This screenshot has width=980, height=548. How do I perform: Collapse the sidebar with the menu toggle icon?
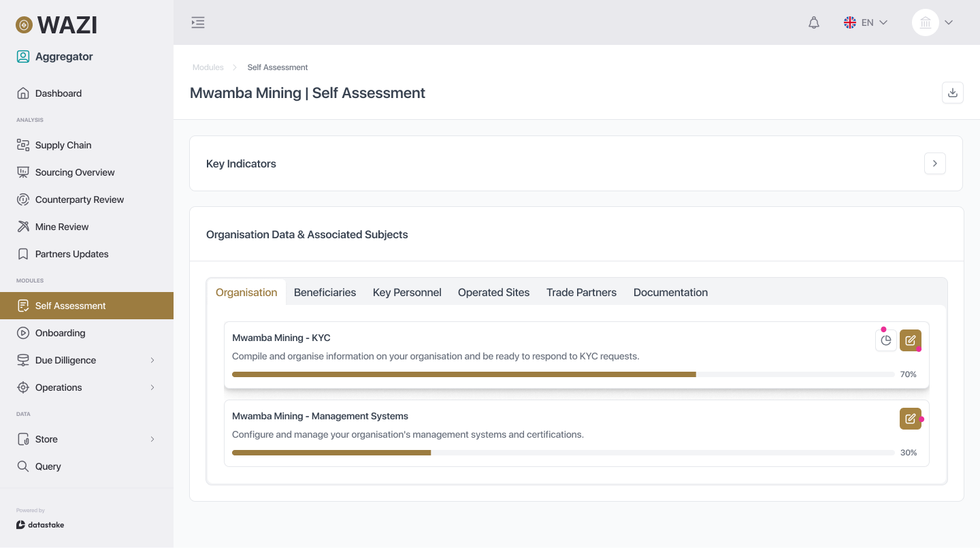[198, 22]
